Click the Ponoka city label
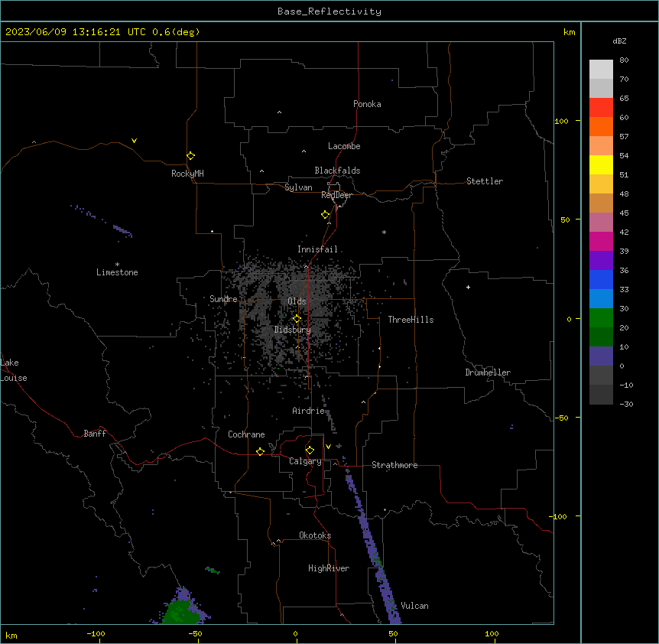The image size is (659, 644). 367,104
